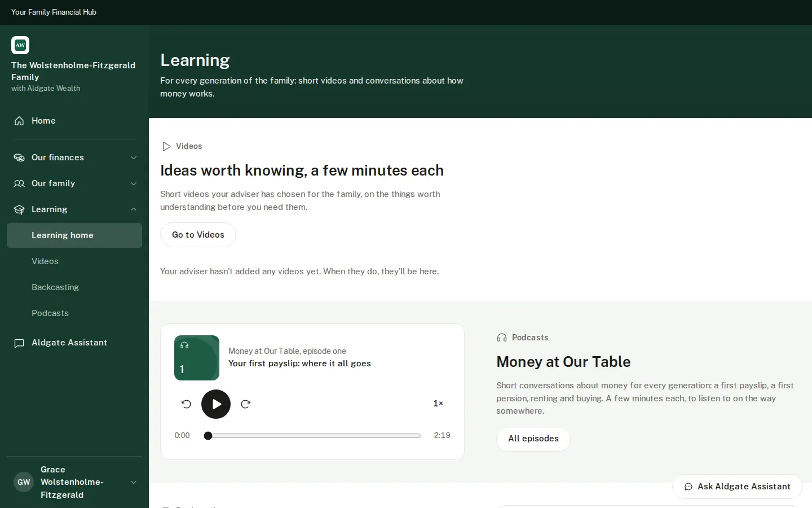812x508 pixels.
Task: Expand the Our finances menu chevron
Action: [134, 157]
